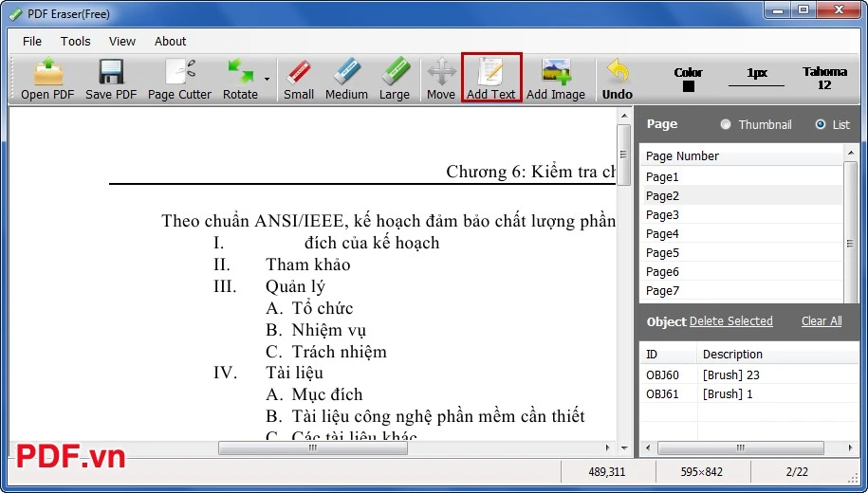Click the Delete Selected link
The image size is (868, 493).
(x=730, y=320)
